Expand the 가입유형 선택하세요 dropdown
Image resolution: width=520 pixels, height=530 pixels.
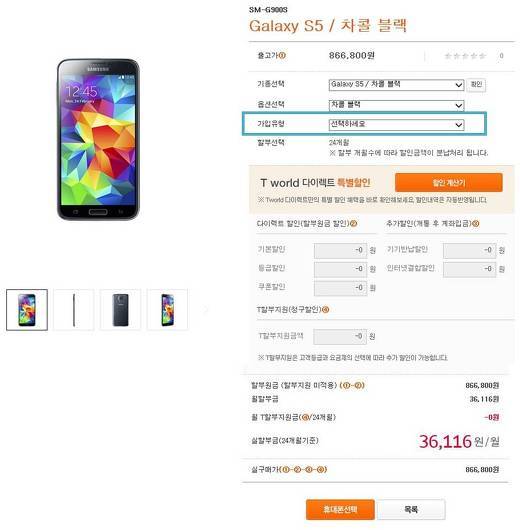396,124
